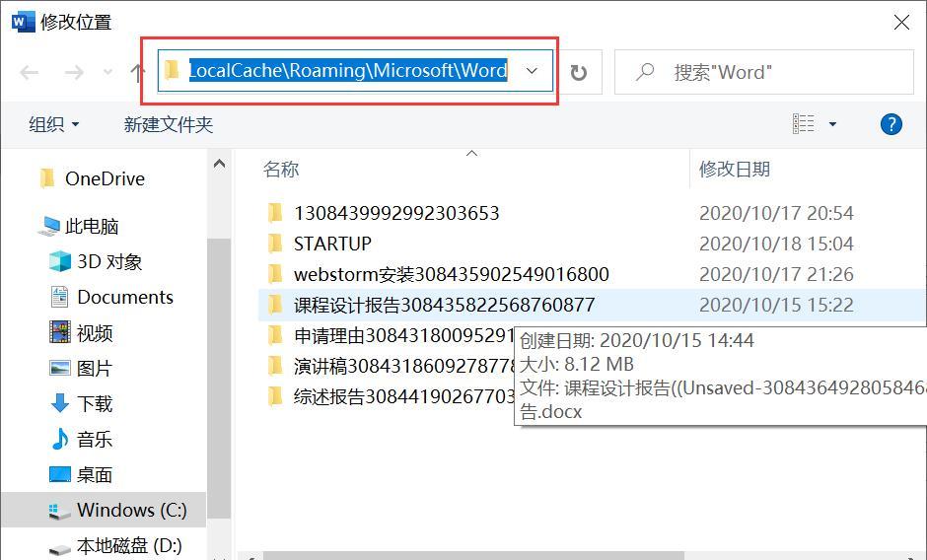
Task: Open 下载 folder in the sidebar
Action: point(81,404)
